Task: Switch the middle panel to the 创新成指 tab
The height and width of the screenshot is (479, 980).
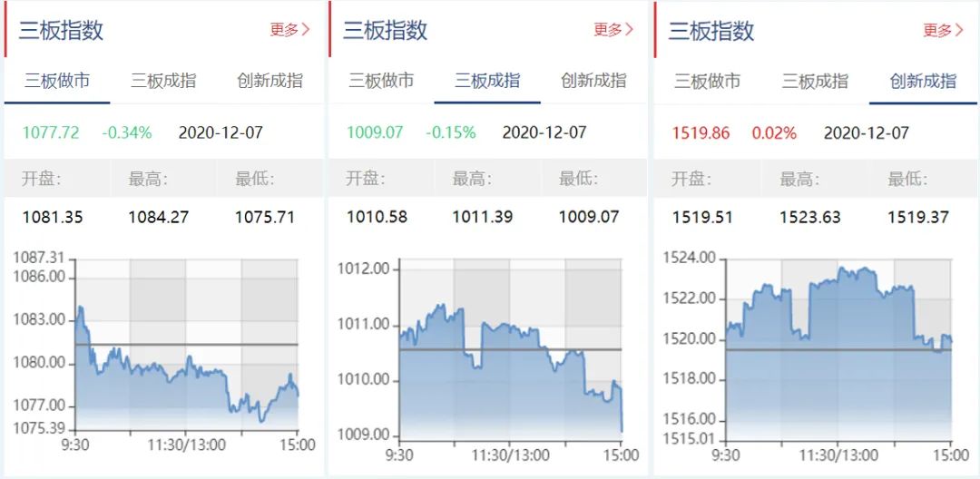Action: (x=593, y=81)
